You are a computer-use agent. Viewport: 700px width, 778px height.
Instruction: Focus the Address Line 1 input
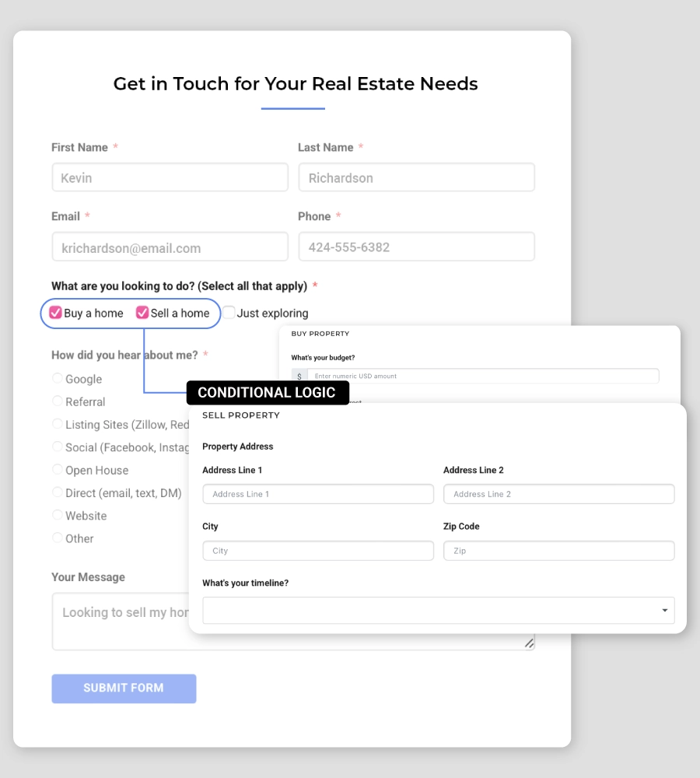point(318,494)
